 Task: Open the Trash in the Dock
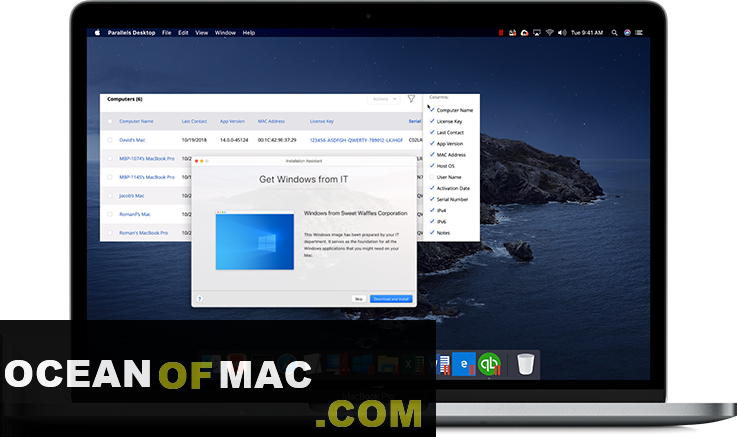pyautogui.click(x=525, y=364)
